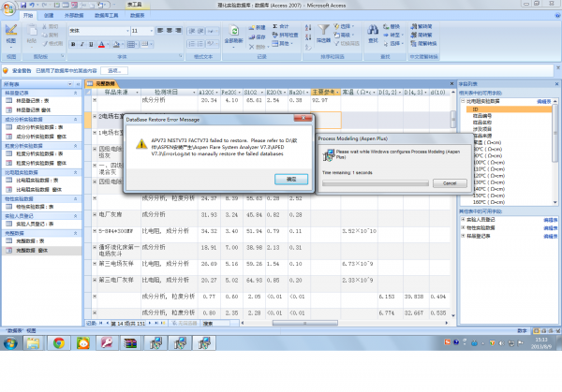Open the 样品来源 column filter dropdown

(137, 93)
